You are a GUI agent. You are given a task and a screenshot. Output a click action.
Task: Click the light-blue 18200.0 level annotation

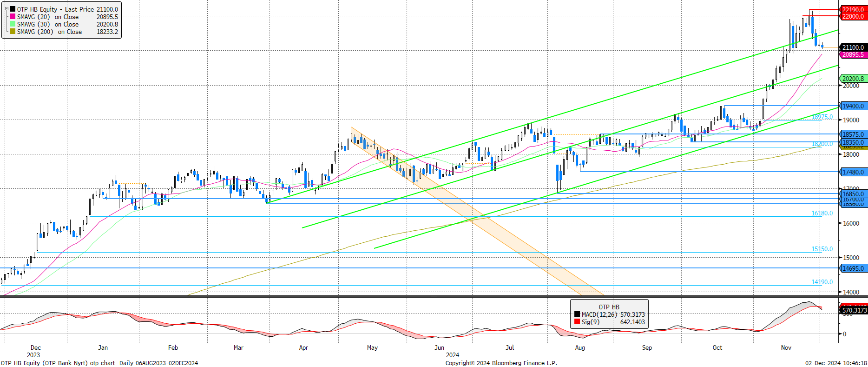point(822,144)
